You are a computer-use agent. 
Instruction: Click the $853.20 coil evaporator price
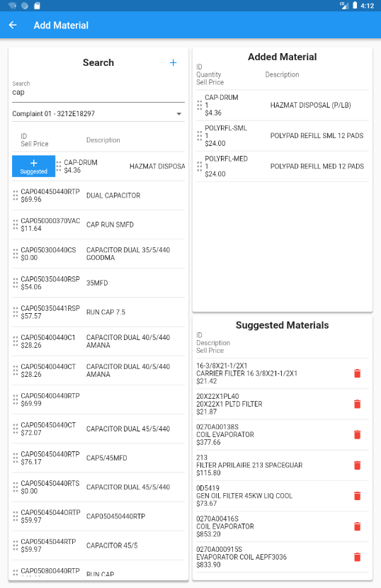click(x=208, y=534)
